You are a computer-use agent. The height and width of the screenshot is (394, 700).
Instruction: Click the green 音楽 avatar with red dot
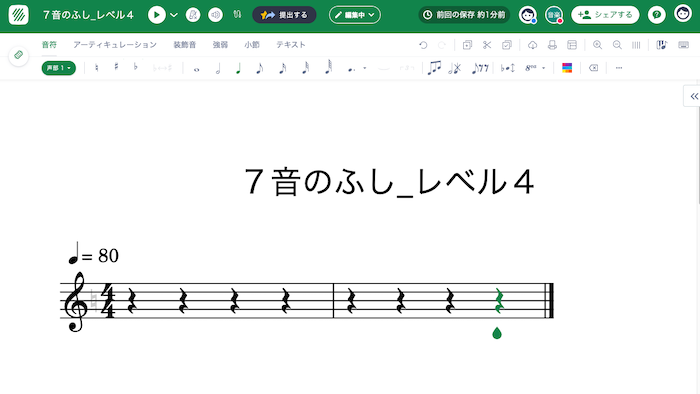[554, 15]
